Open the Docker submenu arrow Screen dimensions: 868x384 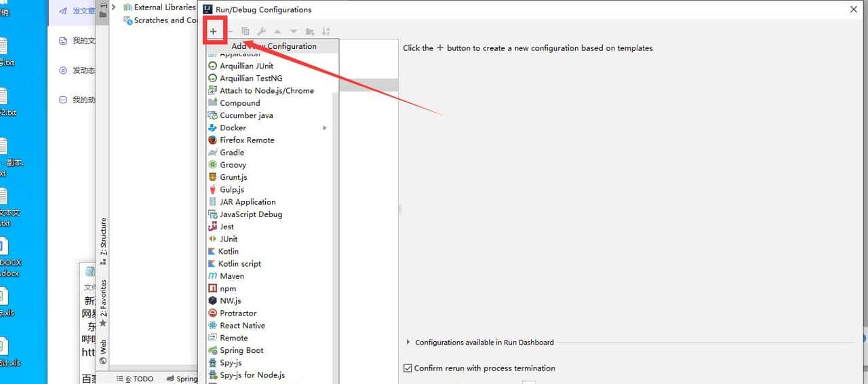pos(325,128)
